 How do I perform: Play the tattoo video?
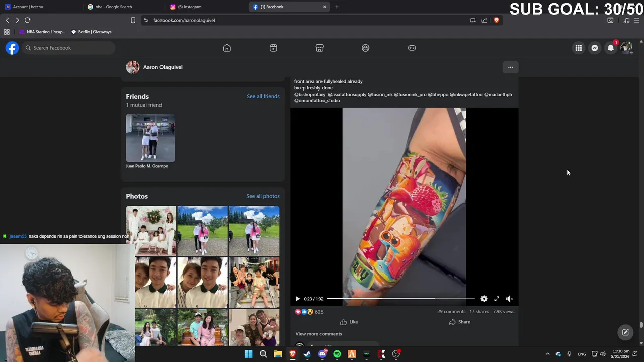point(297,299)
